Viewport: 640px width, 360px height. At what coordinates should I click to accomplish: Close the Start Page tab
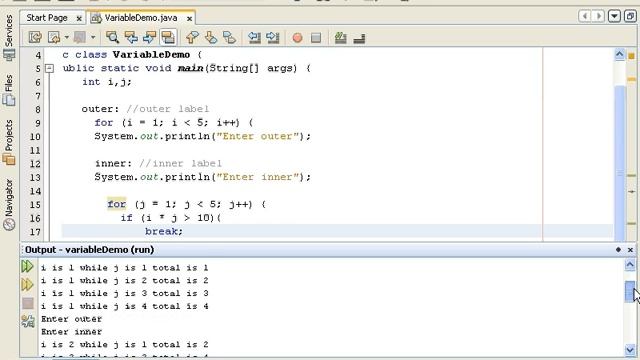(79, 18)
